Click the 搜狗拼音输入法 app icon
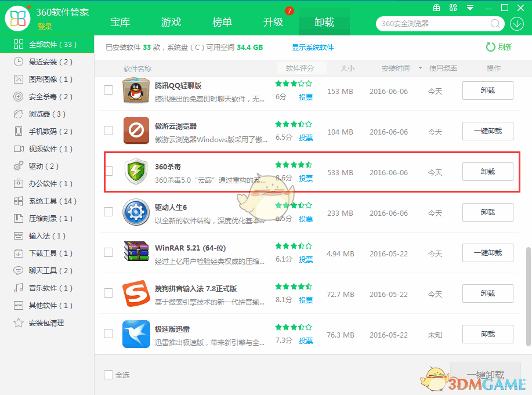This screenshot has height=395, width=532. click(x=136, y=293)
